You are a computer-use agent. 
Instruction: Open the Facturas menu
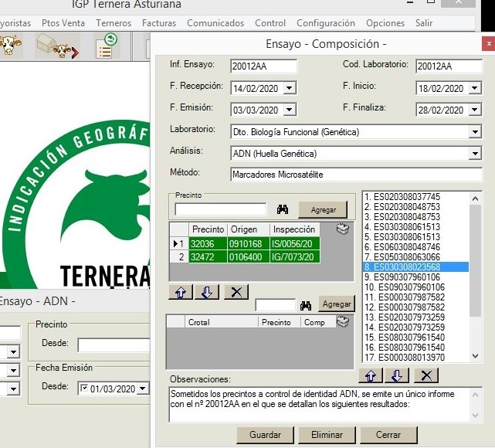click(158, 23)
